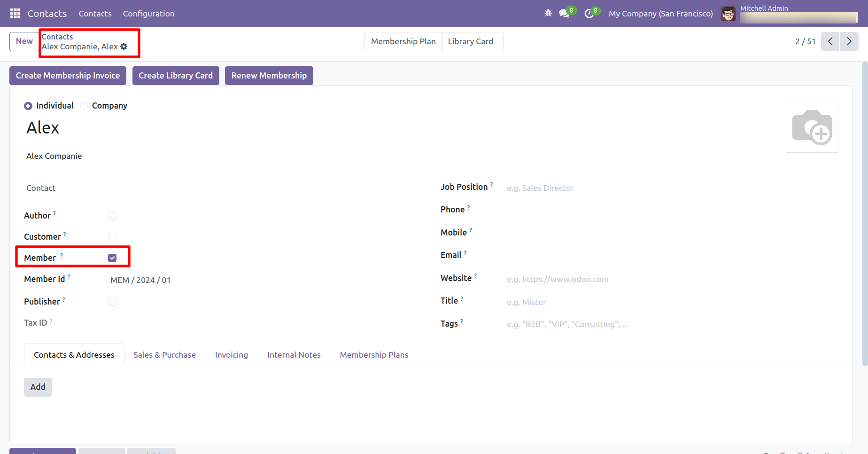Viewport: 868px width, 454px height.
Task: Upload a contact photo
Action: coord(812,126)
